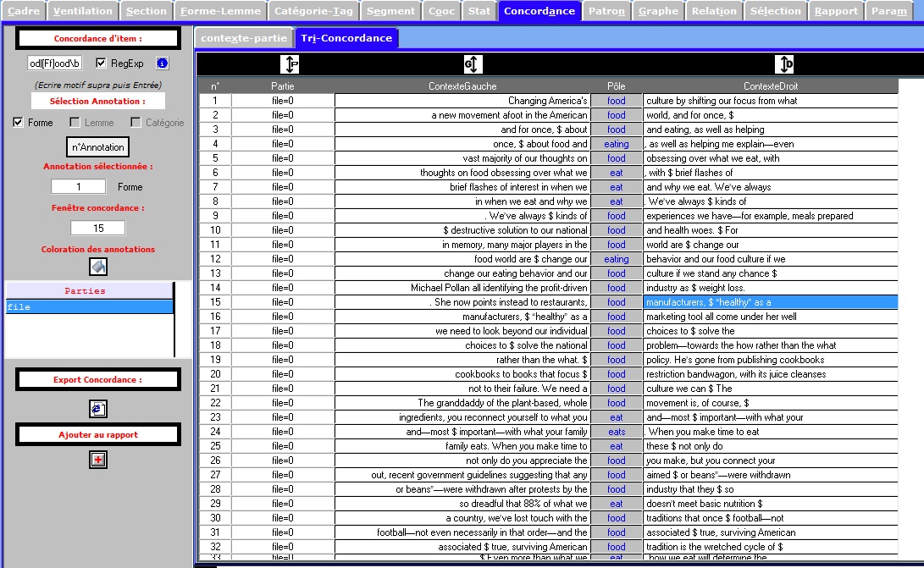Open the Relation tab

pos(714,11)
